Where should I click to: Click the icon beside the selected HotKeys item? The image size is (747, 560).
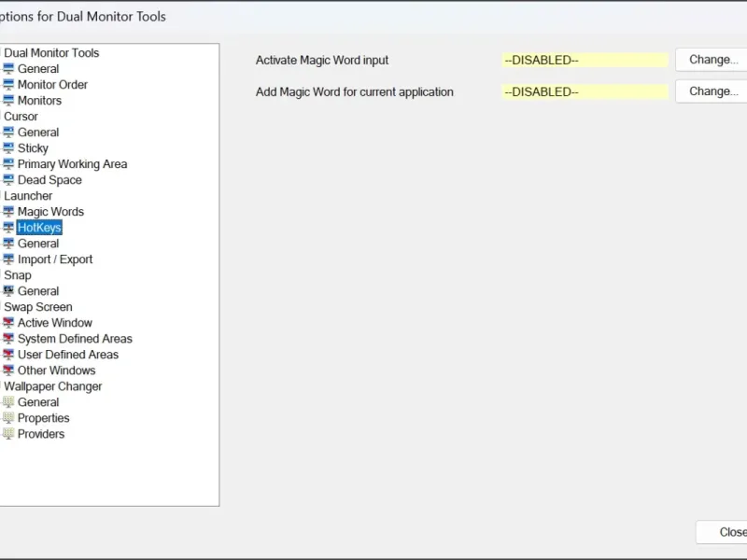click(x=8, y=227)
